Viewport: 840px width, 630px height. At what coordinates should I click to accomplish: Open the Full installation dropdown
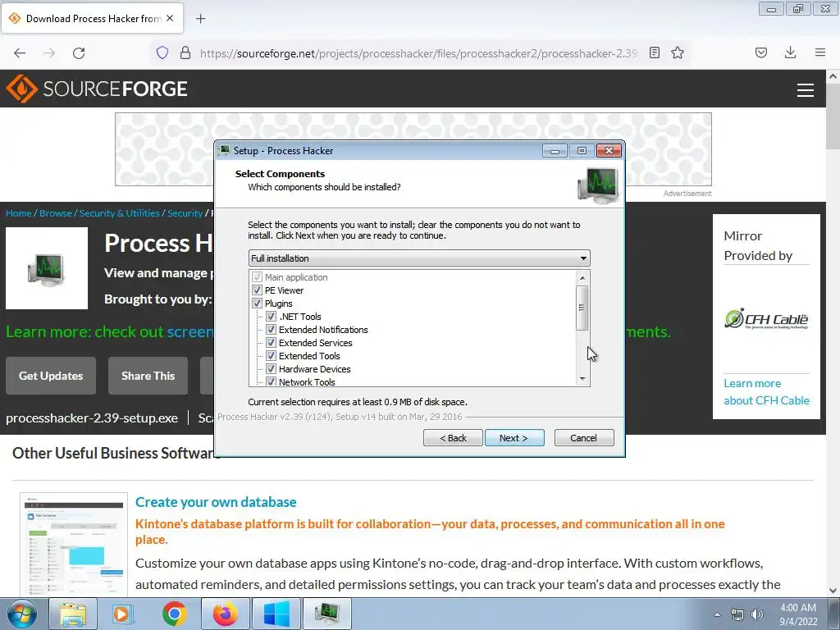419,258
